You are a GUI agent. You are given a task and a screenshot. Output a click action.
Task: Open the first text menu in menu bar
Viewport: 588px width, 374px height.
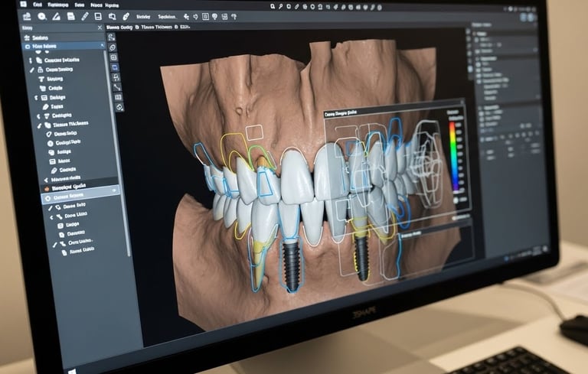[x=38, y=5]
